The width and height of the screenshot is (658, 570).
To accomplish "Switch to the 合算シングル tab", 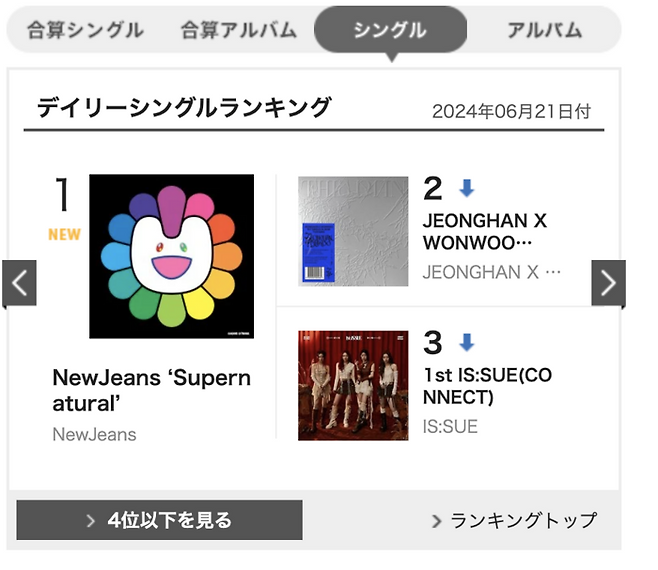I will [84, 30].
